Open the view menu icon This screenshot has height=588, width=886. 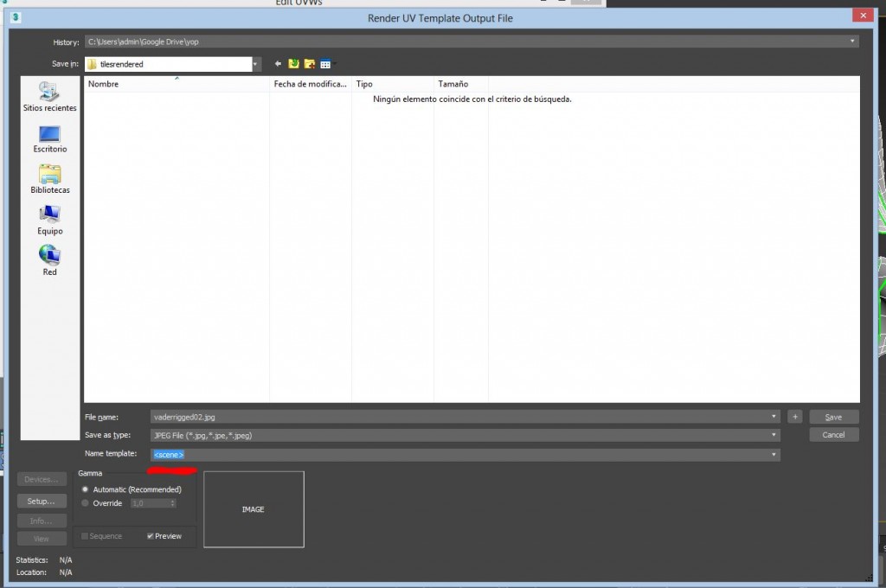click(x=325, y=64)
